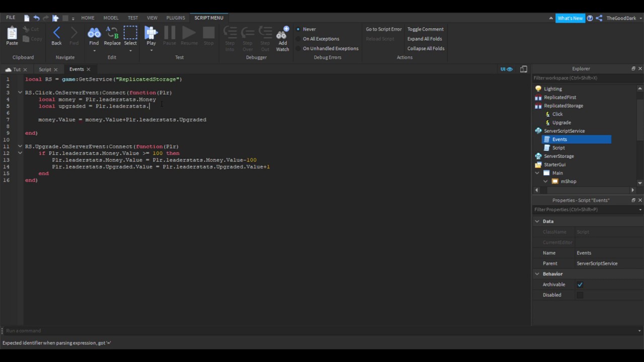Viewport: 644px width, 362px height.
Task: Click Go to Script Error
Action: click(383, 29)
